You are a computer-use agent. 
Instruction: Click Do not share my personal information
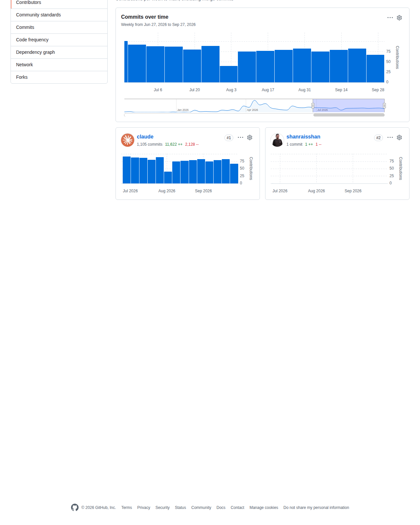pos(316,508)
